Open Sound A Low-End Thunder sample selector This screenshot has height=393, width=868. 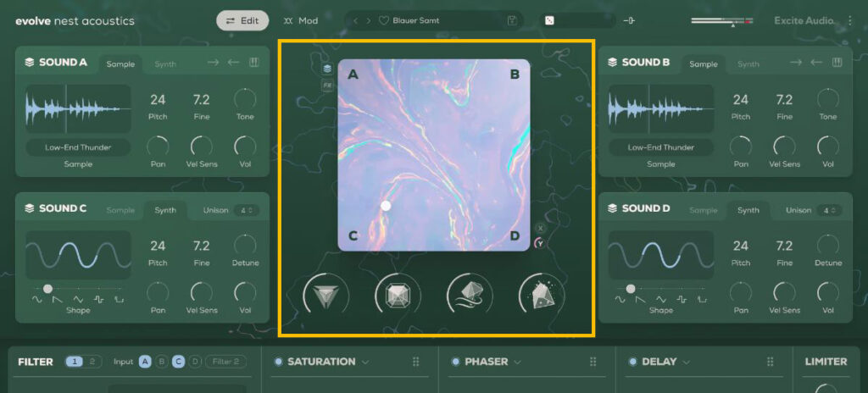(78, 147)
